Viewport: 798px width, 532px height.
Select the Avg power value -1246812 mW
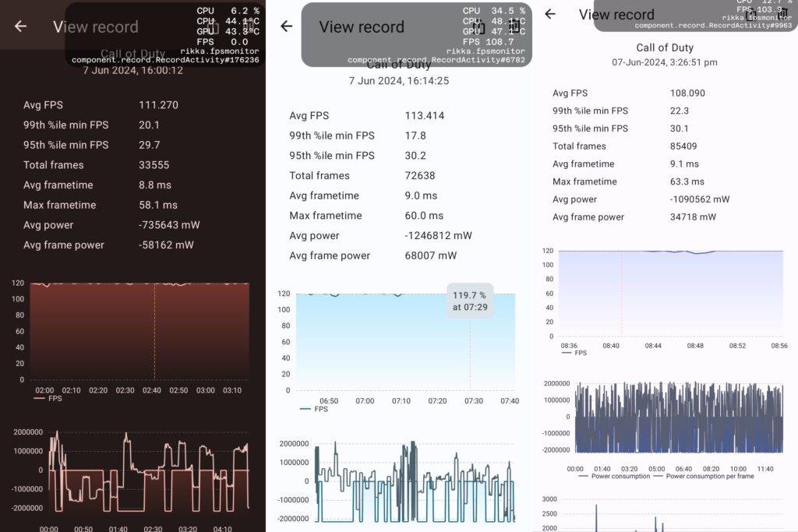point(438,235)
